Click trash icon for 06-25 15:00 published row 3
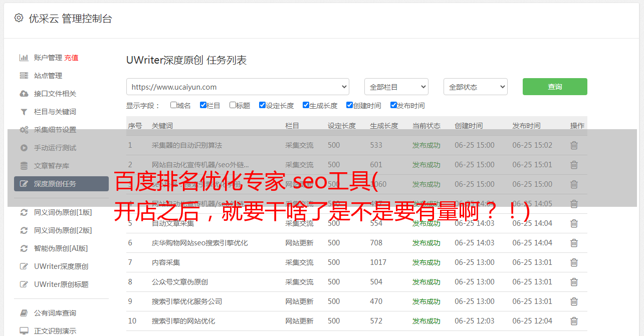This screenshot has width=644, height=336. pos(574,184)
